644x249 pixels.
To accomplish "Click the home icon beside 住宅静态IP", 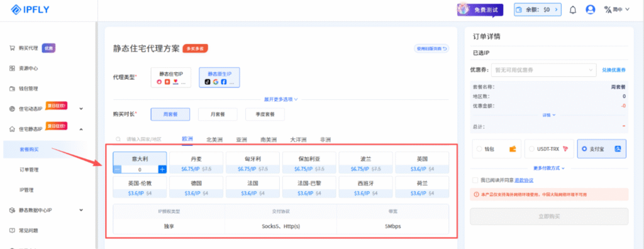I will tap(12, 129).
